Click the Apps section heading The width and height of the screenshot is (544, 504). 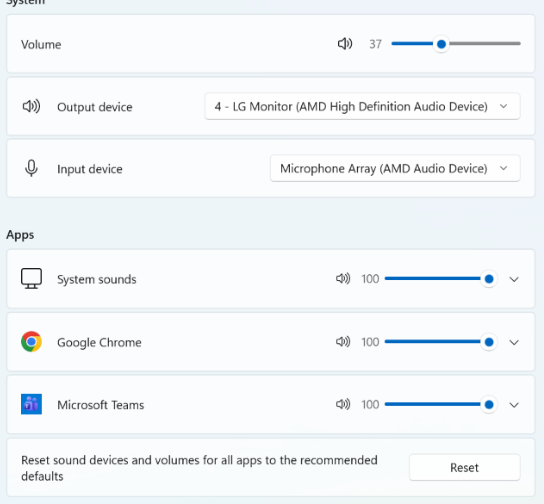[x=20, y=235]
